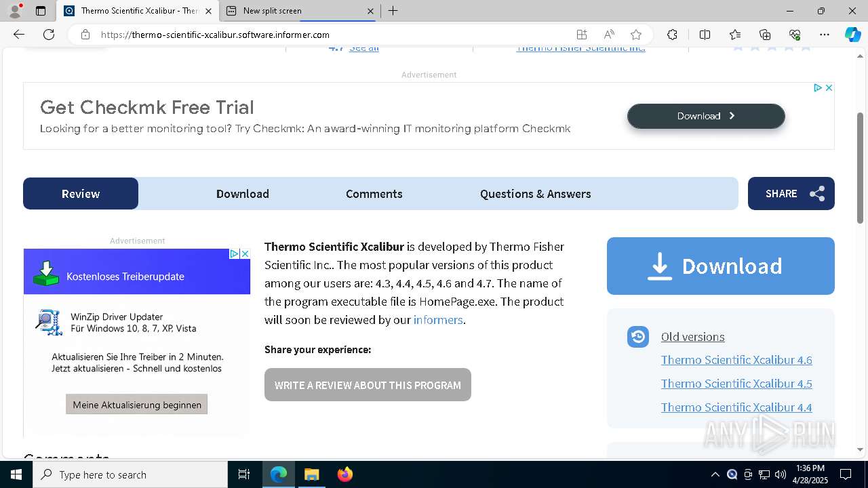Image resolution: width=868 pixels, height=488 pixels.
Task: Open Thermo Scientific Xcalibur 4.4 link
Action: tap(736, 407)
